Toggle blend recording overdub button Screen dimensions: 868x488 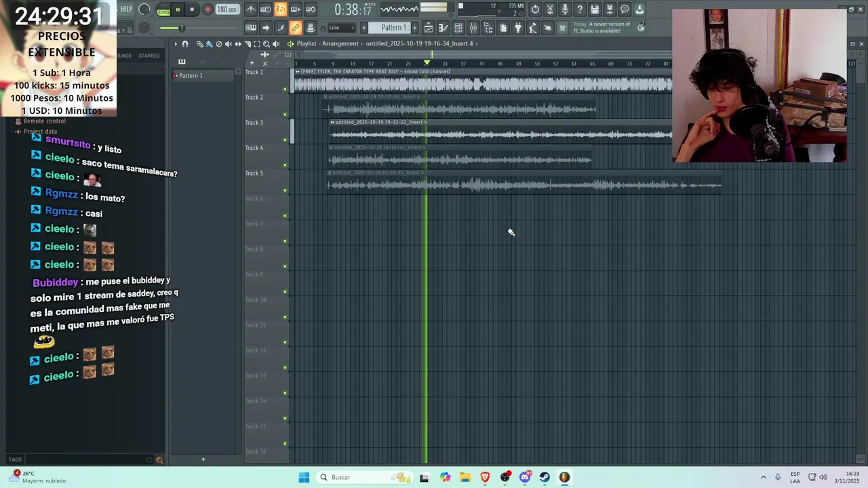[x=296, y=9]
